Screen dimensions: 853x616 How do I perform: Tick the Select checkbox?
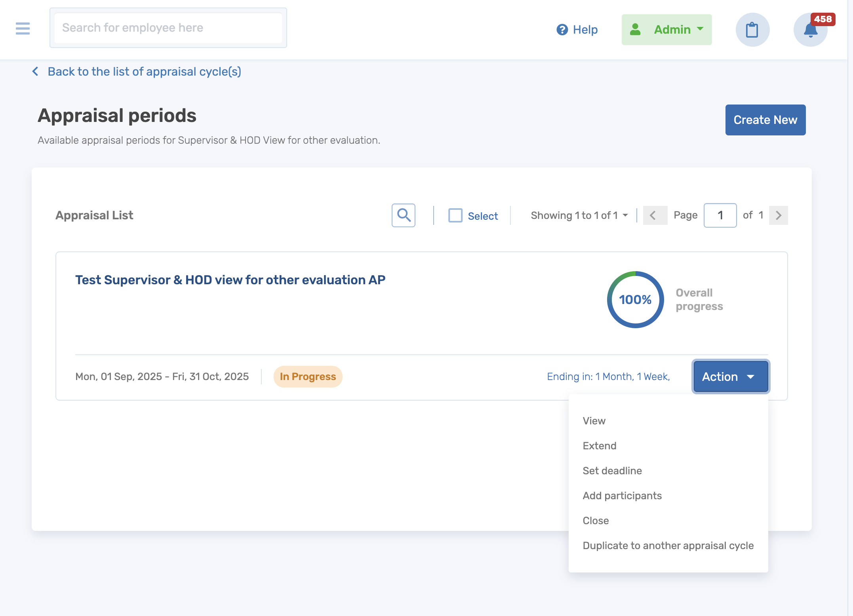coord(455,215)
